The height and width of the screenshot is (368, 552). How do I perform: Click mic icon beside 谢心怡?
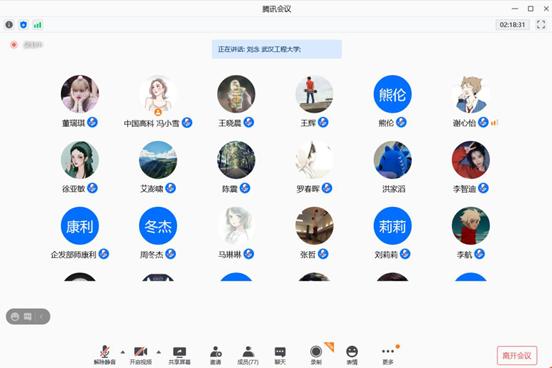click(x=483, y=122)
